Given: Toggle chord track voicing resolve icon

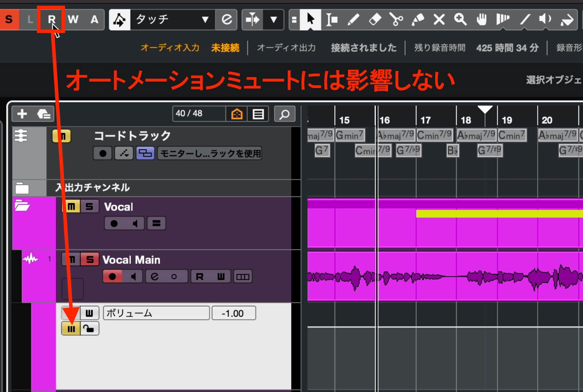Looking at the screenshot, I should coord(124,153).
